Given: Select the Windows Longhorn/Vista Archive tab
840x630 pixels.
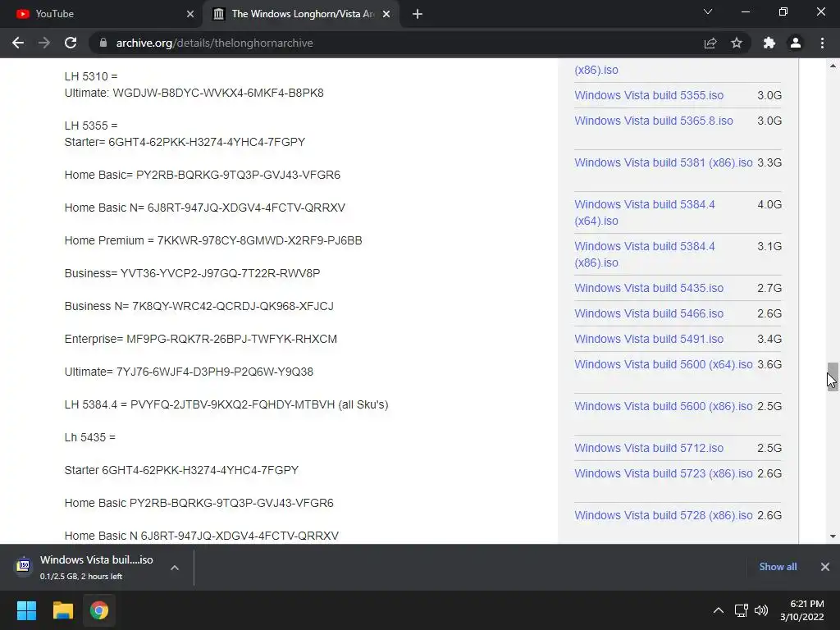Looking at the screenshot, I should coord(301,14).
